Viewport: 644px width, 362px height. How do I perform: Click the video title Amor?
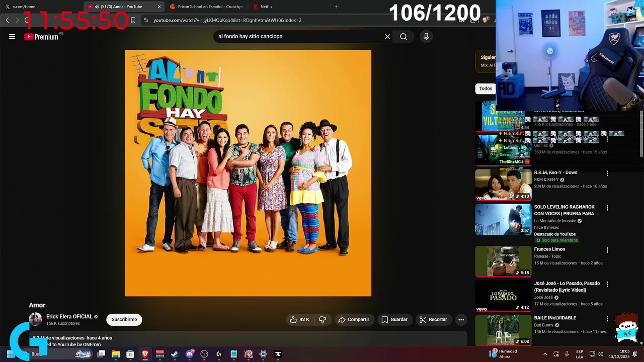pos(37,305)
